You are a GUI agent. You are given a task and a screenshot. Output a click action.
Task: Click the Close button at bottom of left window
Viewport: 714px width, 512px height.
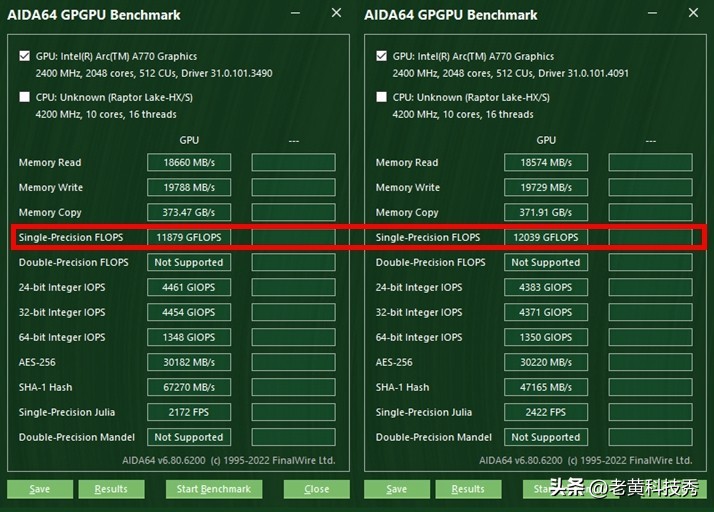point(316,489)
